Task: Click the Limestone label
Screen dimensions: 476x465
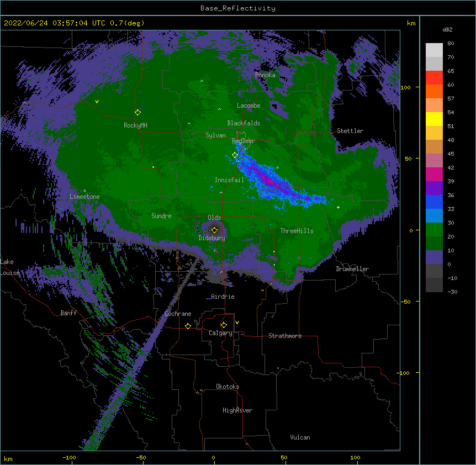Action: [x=84, y=197]
